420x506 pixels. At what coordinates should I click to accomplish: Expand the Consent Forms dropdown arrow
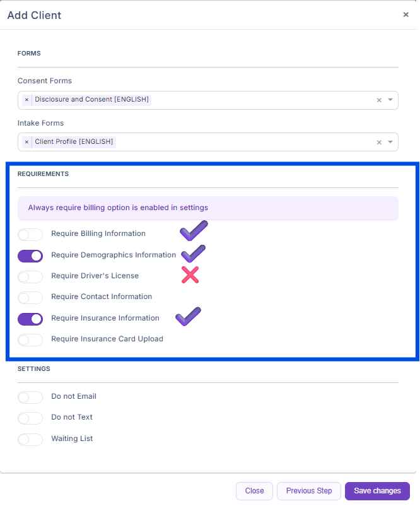point(390,100)
